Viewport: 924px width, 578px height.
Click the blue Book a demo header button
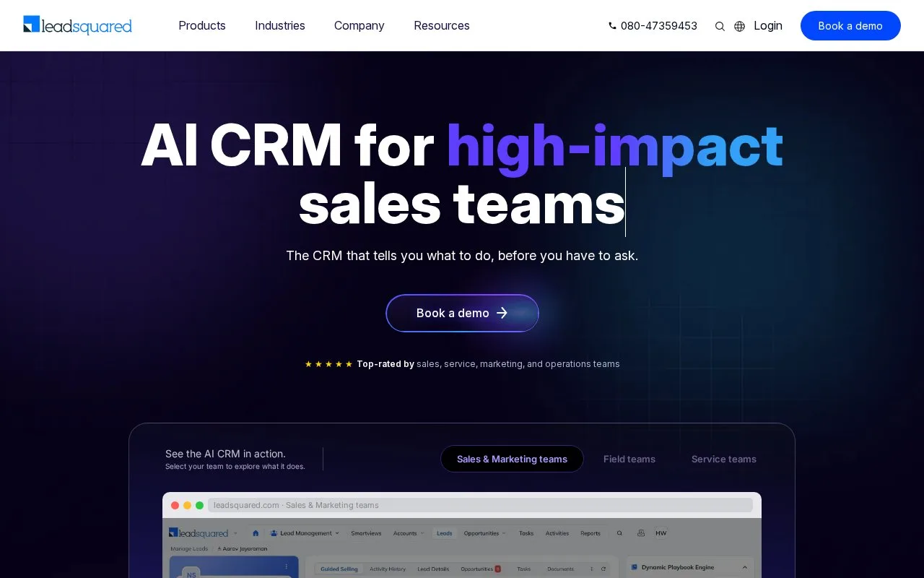(x=850, y=26)
